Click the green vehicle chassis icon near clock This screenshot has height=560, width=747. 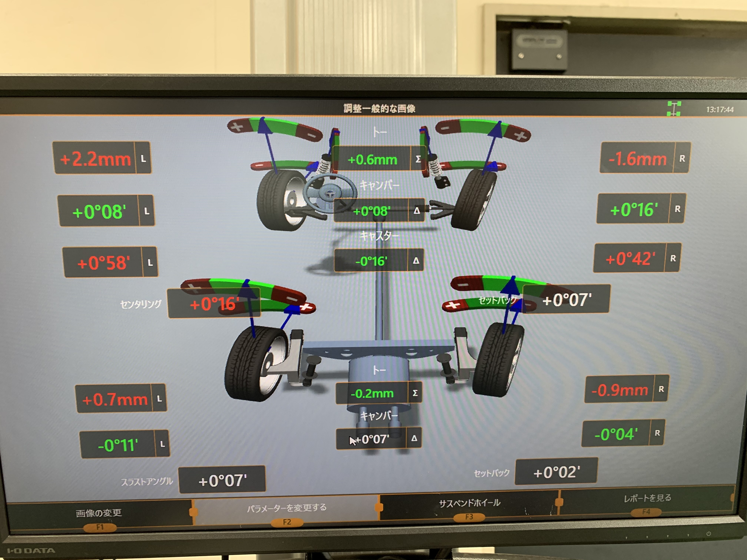(674, 109)
